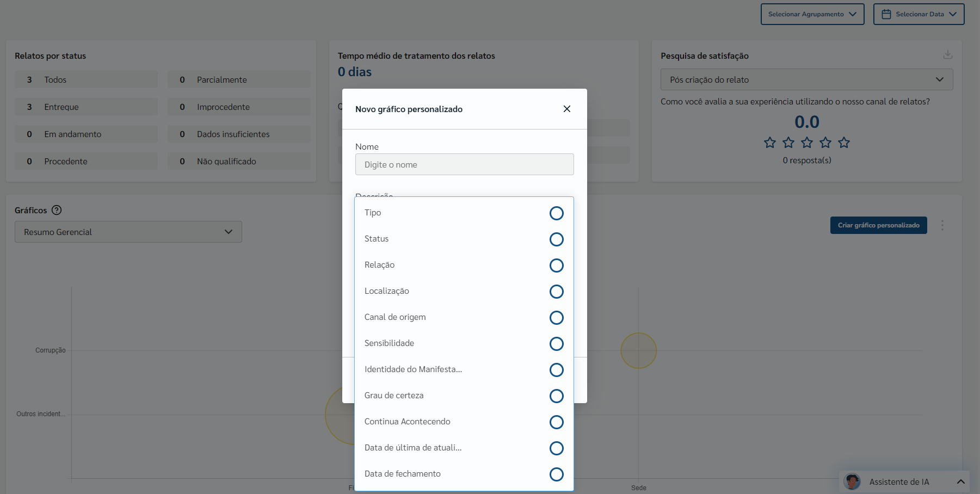This screenshot has height=494, width=980.
Task: Click the calendar icon in Selecionar Data
Action: [x=886, y=14]
